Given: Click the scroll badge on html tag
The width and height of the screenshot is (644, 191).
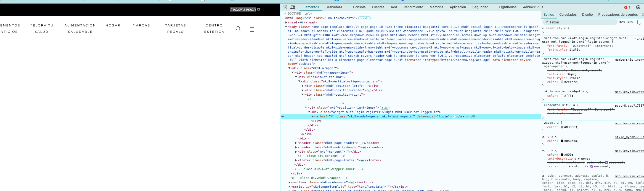Looking at the screenshot, I should click(x=364, y=18).
